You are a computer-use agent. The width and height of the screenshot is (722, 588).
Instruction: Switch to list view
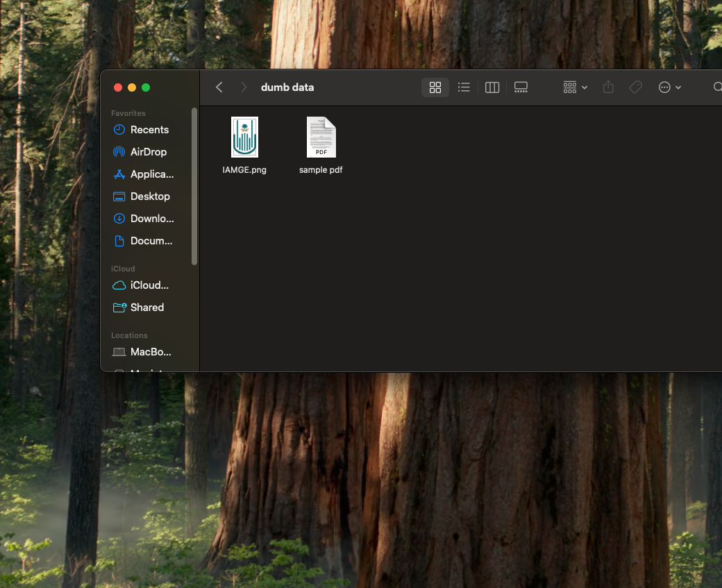click(x=464, y=87)
